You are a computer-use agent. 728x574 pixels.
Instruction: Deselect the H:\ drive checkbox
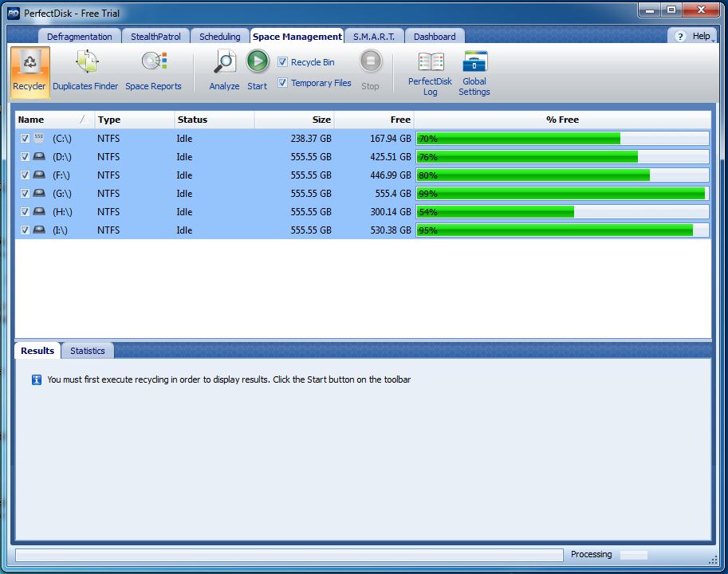coord(25,212)
